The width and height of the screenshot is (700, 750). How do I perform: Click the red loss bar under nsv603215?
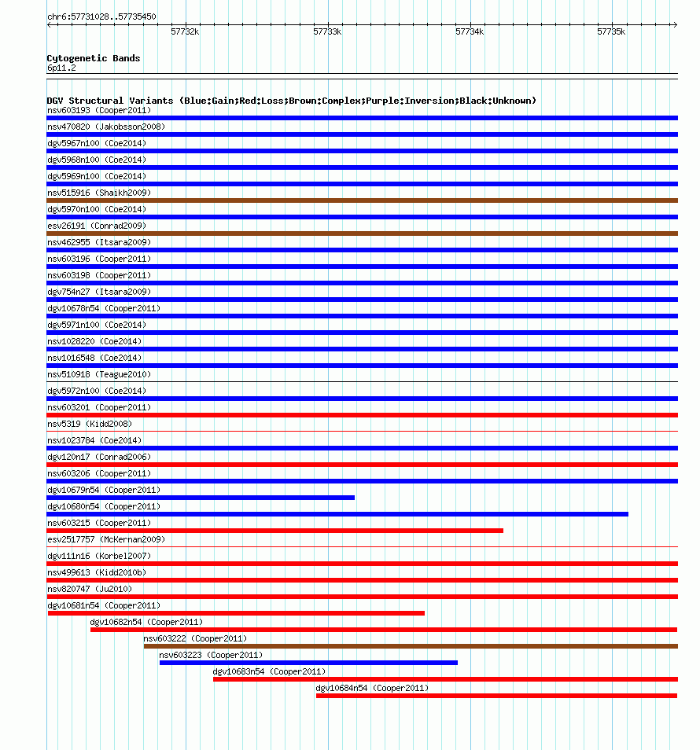click(x=275, y=531)
